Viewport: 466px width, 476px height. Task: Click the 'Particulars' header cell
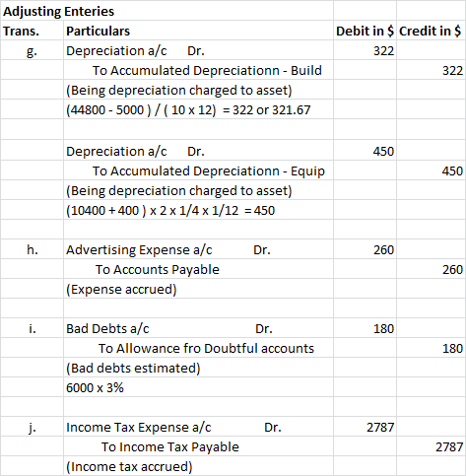[x=198, y=31]
